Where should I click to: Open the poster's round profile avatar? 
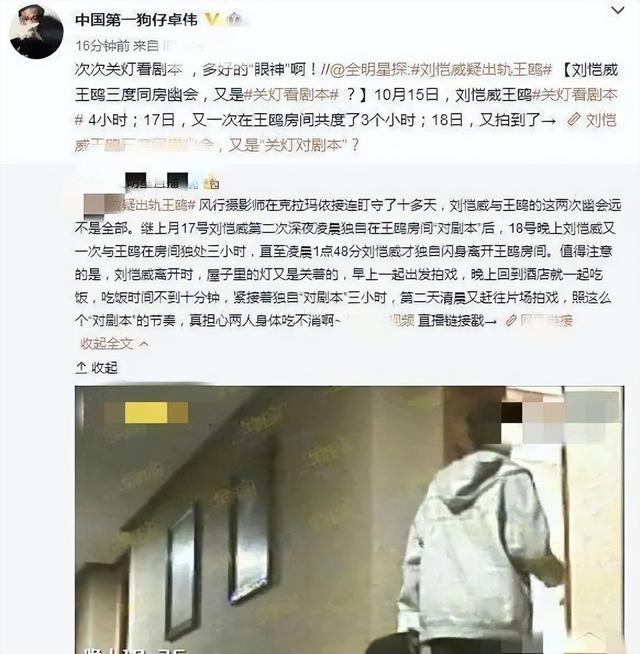36,31
